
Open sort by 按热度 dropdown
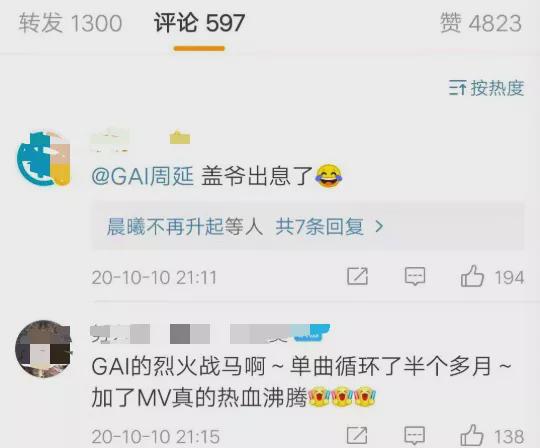point(487,88)
